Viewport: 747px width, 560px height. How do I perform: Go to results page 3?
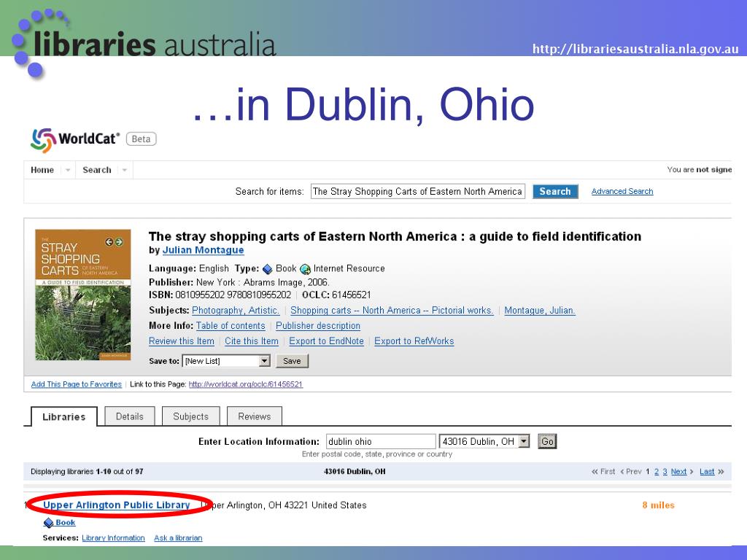(x=665, y=472)
